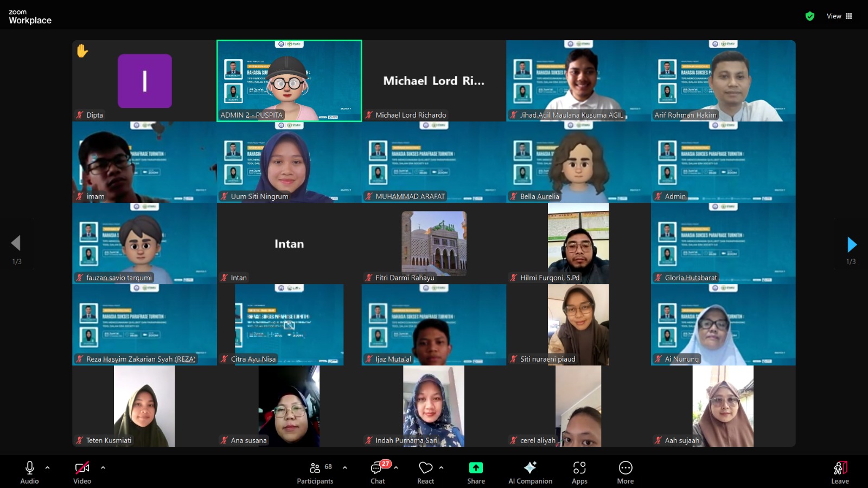Image resolution: width=868 pixels, height=488 pixels.
Task: Expand video settings chevron next to Video
Action: pyautogui.click(x=103, y=467)
